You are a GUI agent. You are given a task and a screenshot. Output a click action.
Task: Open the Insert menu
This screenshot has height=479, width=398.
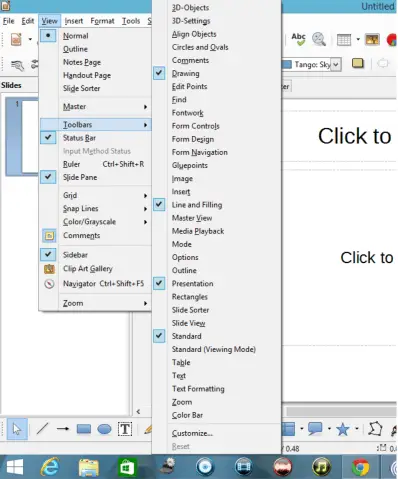[74, 21]
